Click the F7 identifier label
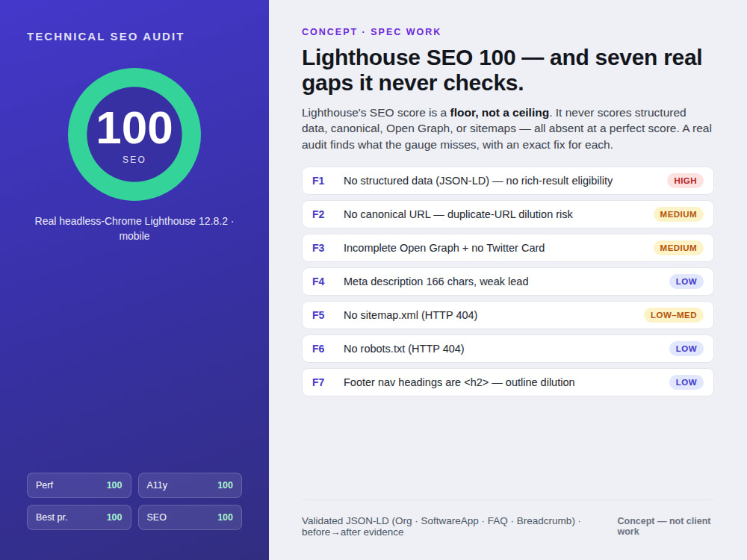This screenshot has width=747, height=560. pos(318,382)
